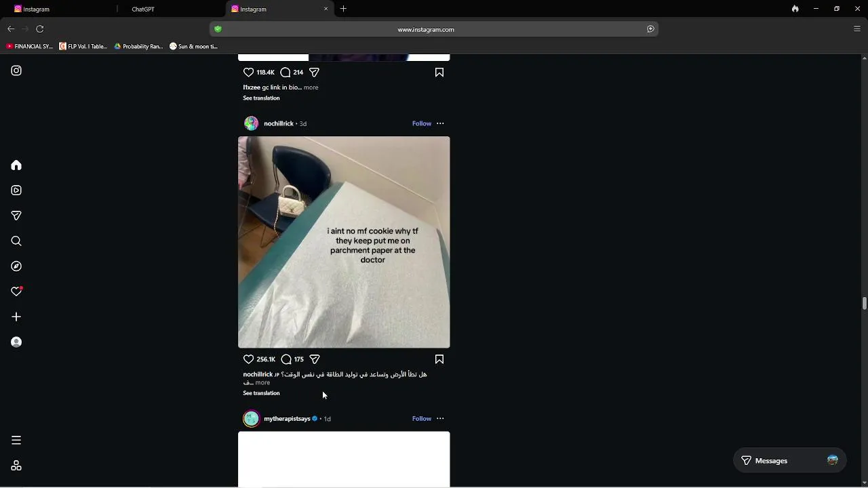Click See translation under nochillrick caption
The width and height of the screenshot is (868, 488).
click(261, 393)
